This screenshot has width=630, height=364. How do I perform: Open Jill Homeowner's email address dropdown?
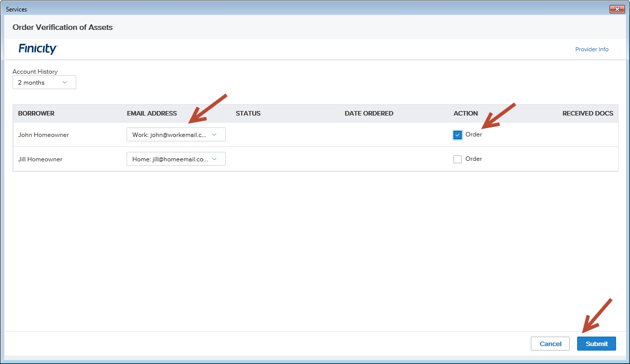pos(176,159)
